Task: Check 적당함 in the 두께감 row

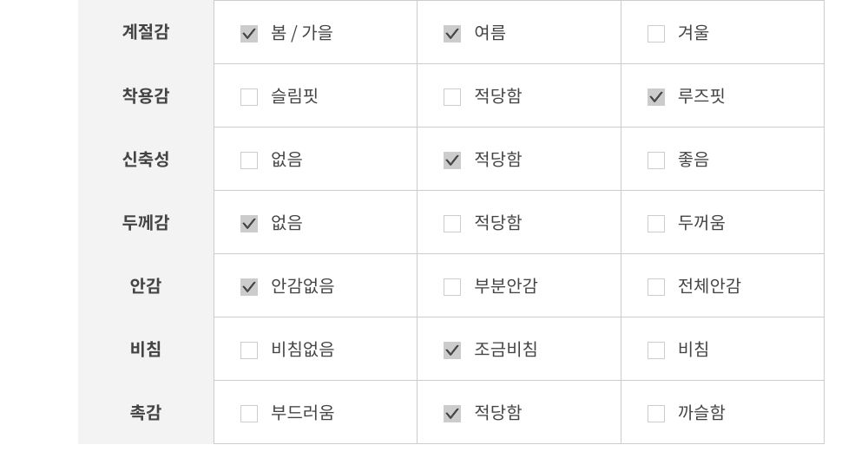Action: point(452,224)
